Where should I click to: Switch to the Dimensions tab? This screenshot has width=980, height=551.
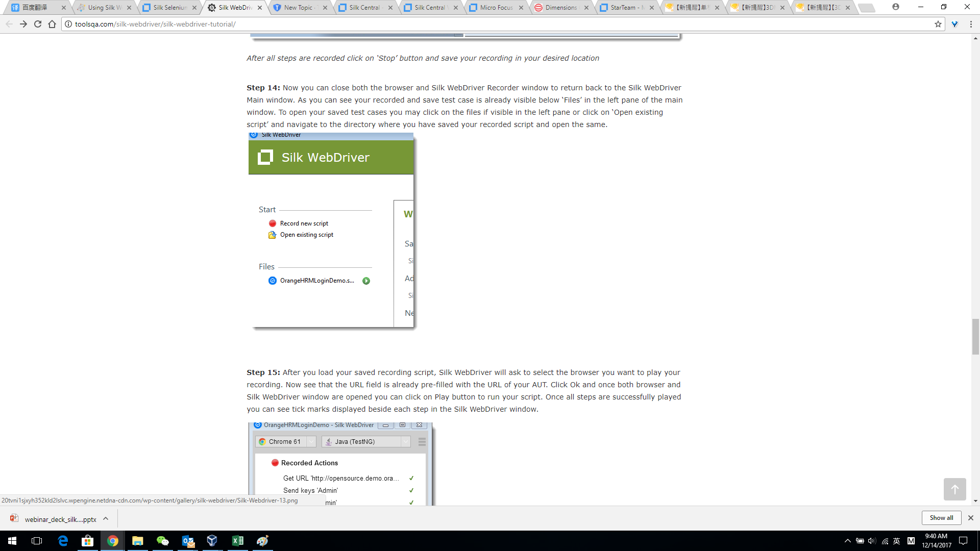pyautogui.click(x=561, y=8)
